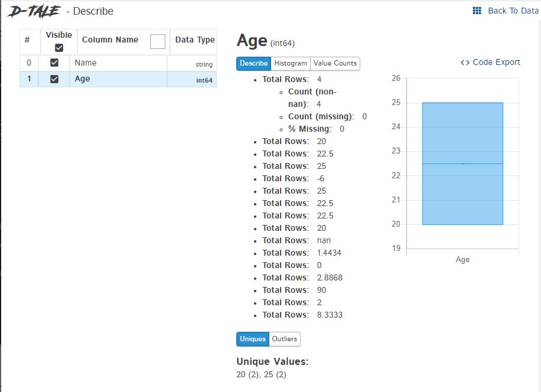Select the Uniques view

tap(253, 339)
